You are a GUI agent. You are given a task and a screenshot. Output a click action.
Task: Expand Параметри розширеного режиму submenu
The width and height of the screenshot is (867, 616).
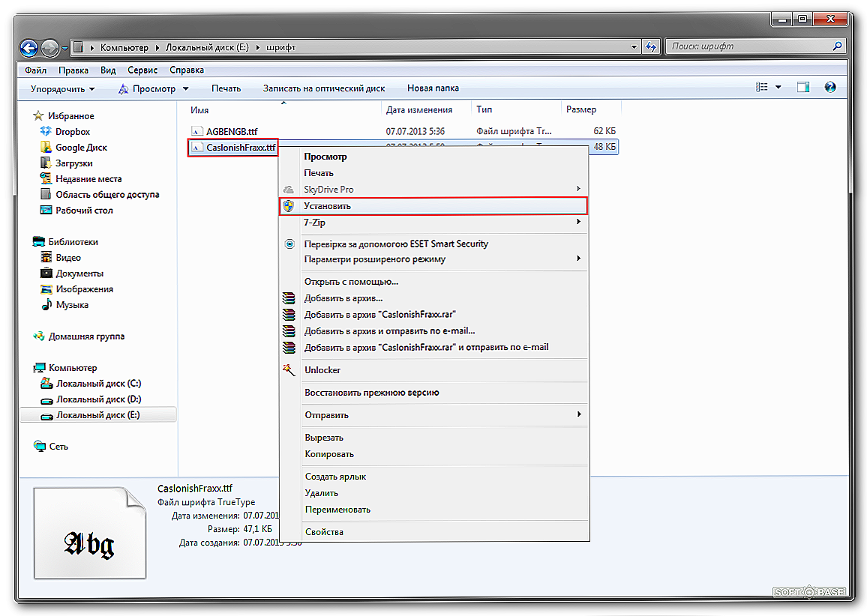click(x=578, y=258)
